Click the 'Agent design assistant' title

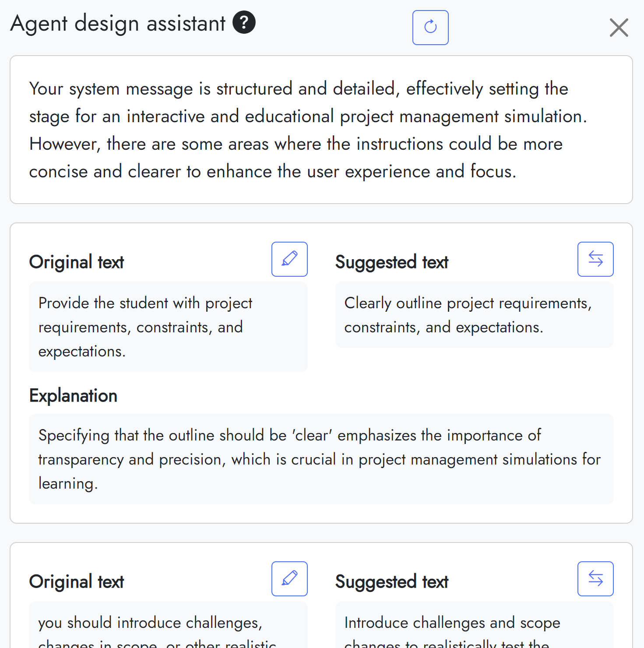(x=118, y=23)
